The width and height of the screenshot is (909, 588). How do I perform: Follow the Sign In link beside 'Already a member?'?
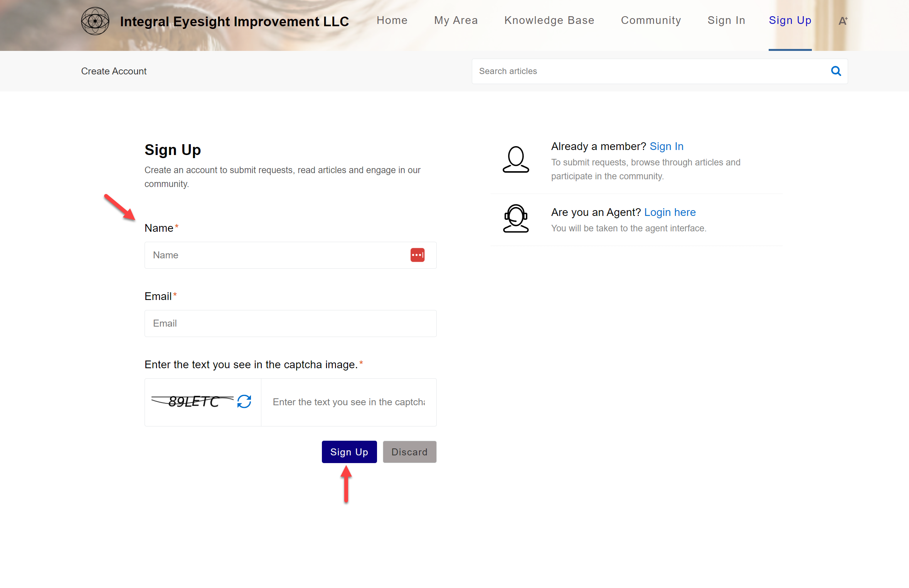666,147
